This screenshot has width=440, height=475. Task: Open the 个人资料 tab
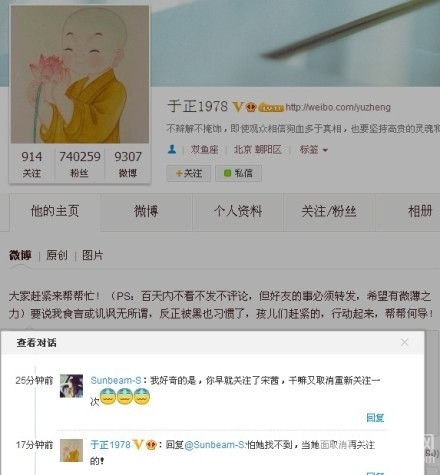point(238,211)
